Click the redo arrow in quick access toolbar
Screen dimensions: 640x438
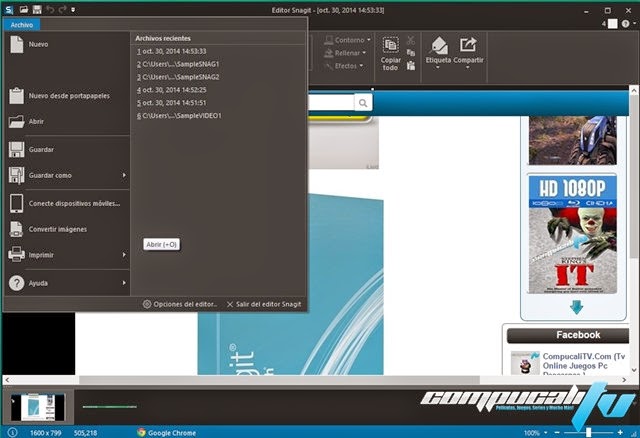pos(62,9)
